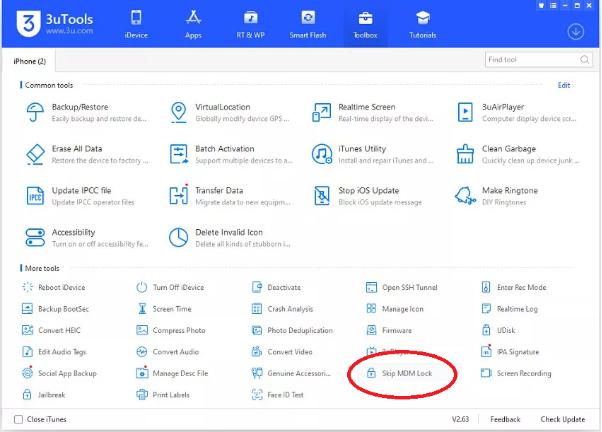Switch to the Apps section

193,25
